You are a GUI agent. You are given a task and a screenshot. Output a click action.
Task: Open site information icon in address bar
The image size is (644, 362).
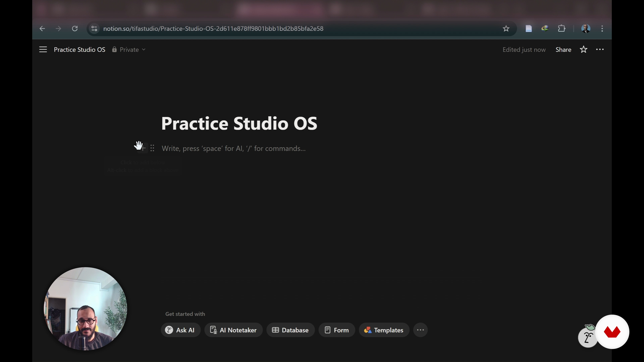coord(94,29)
